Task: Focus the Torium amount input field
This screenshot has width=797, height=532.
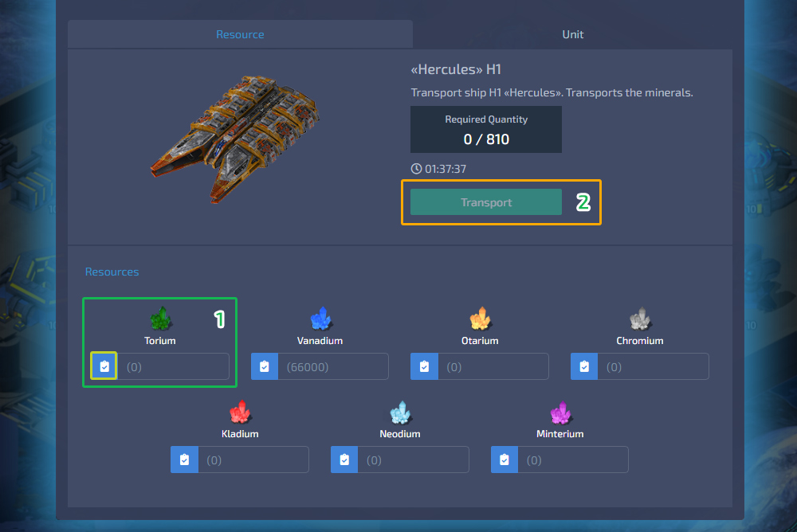Action: [x=173, y=366]
